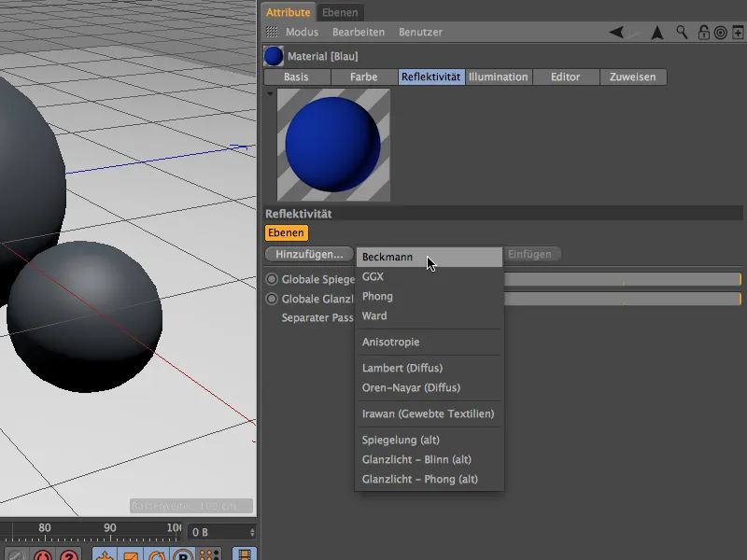Select Oren-Nayar (Diffus) entry
747x560 pixels.
click(430, 387)
